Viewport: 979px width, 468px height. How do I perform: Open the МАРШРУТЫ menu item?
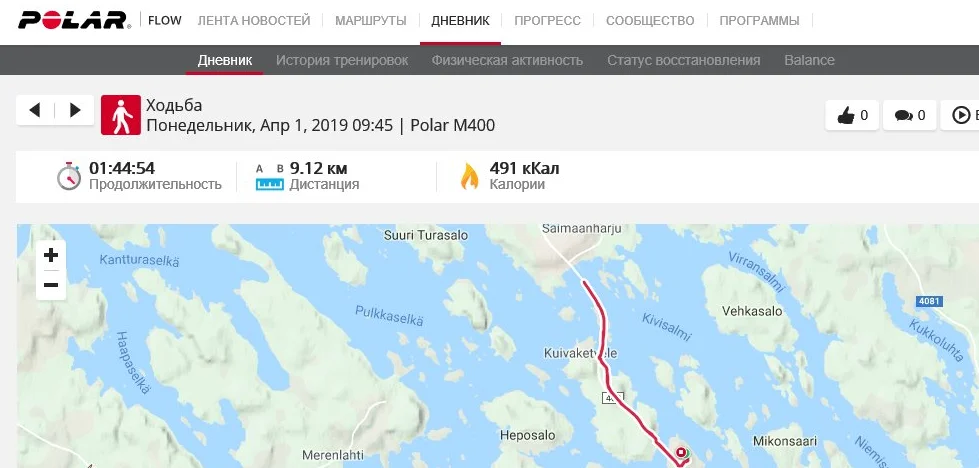371,21
